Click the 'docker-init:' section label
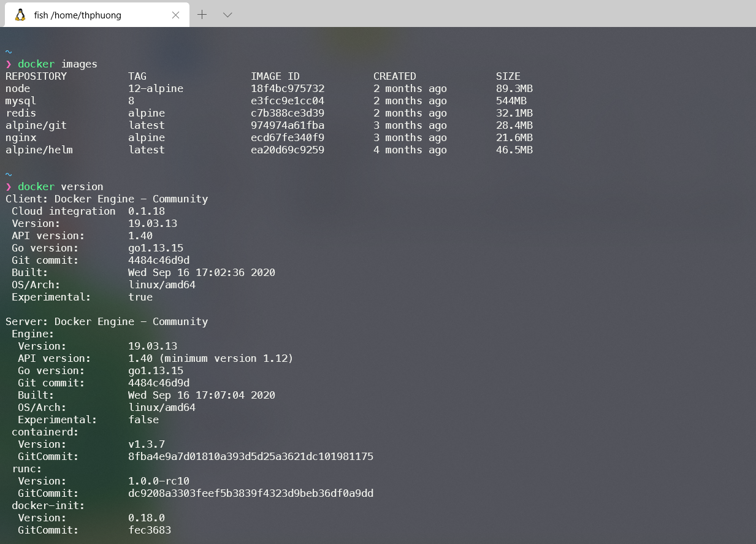The height and width of the screenshot is (544, 756). point(48,505)
